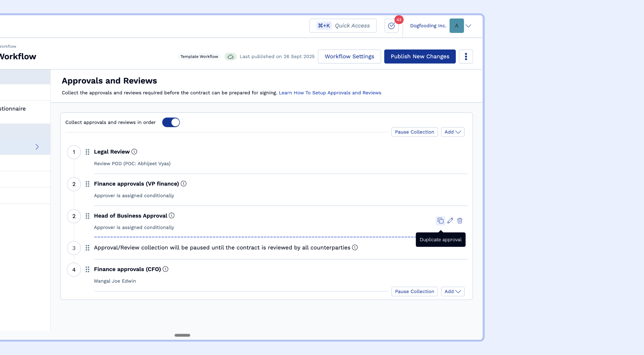Viewport: 644px width, 355px height.
Task: Click the top Pause Collection button
Action: point(414,132)
